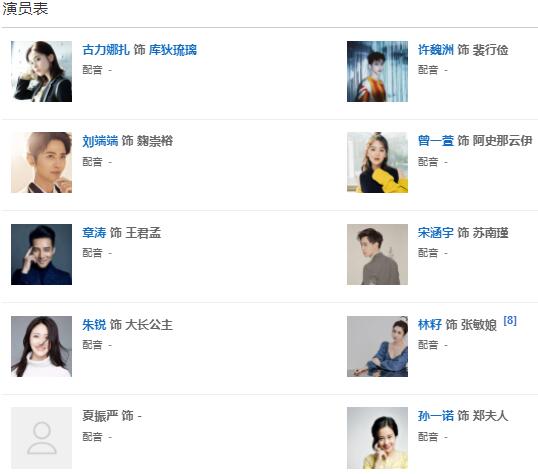The image size is (538, 474).
Task: View the 章涛 portrait thumbnail
Action: [x=42, y=255]
